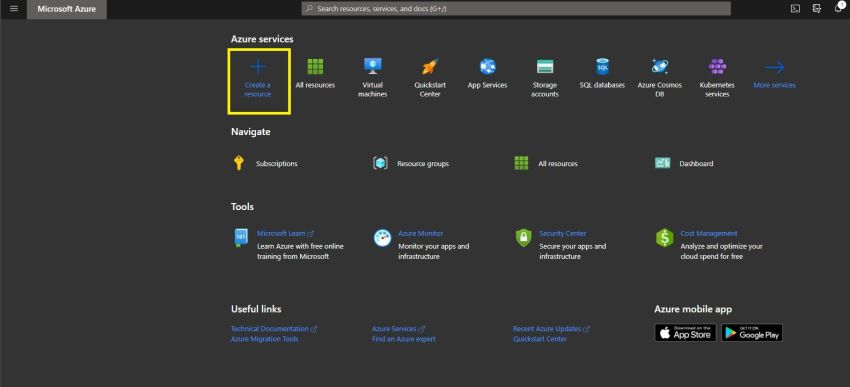The image size is (850, 387).
Task: Open the Cost Management link
Action: tap(709, 234)
